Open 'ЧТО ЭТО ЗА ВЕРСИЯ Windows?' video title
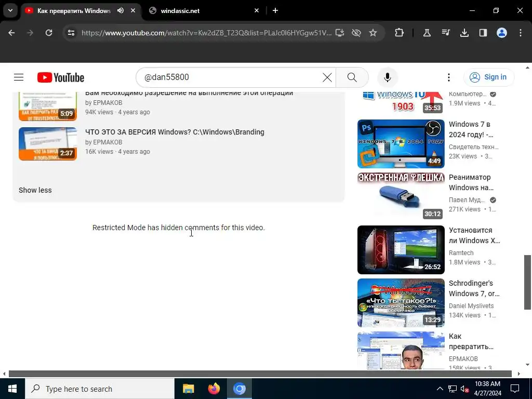Screen dimensions: 532x399 tap(175, 132)
